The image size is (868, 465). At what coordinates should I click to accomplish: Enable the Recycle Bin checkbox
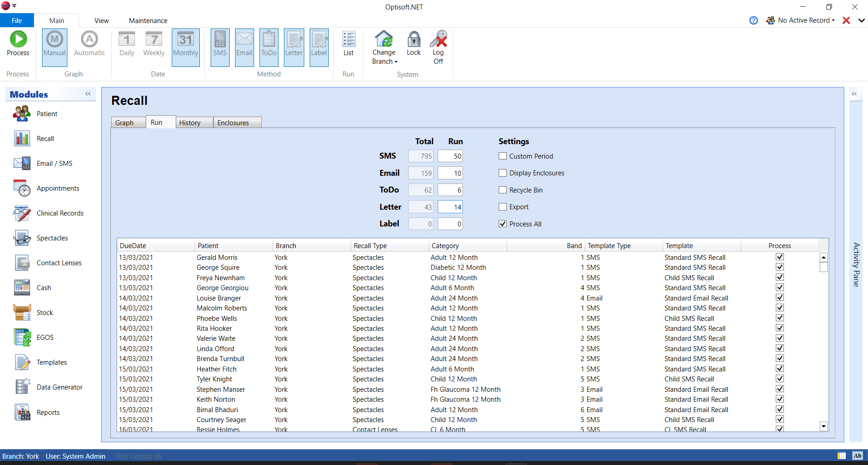click(503, 190)
